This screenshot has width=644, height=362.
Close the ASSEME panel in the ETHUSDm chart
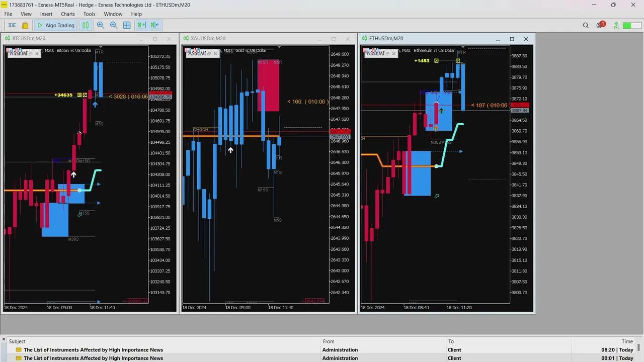point(394,53)
